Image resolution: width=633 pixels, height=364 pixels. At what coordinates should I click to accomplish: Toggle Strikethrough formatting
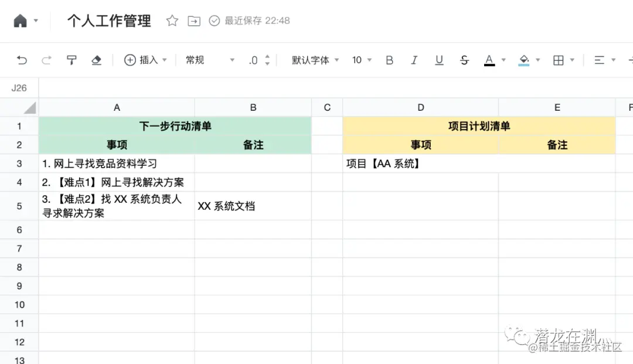[x=464, y=60]
